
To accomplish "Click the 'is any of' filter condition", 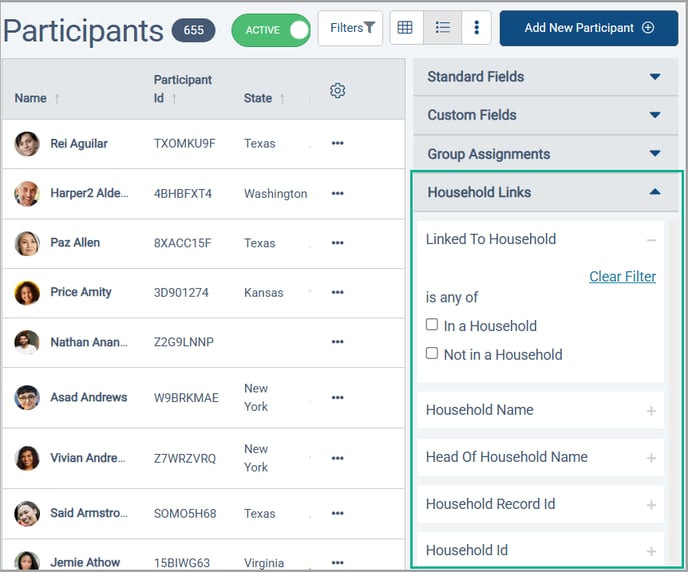I will point(452,297).
